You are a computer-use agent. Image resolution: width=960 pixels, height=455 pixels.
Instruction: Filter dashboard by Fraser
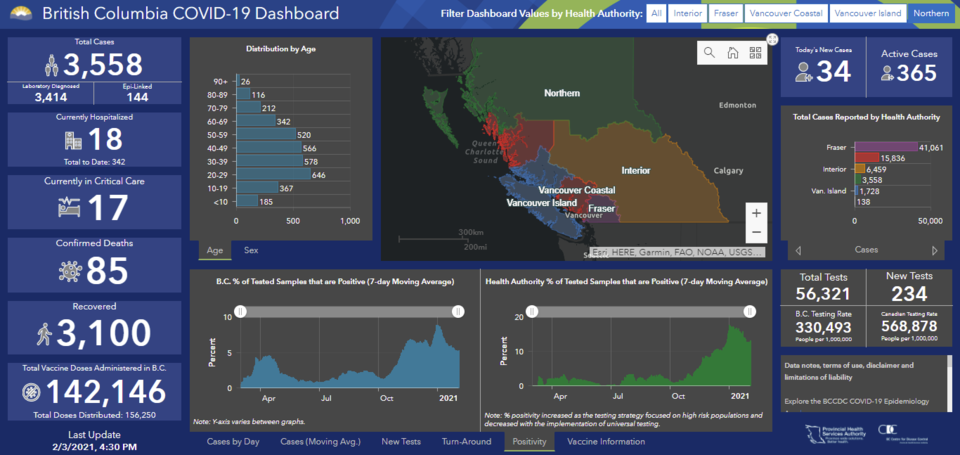tap(726, 13)
